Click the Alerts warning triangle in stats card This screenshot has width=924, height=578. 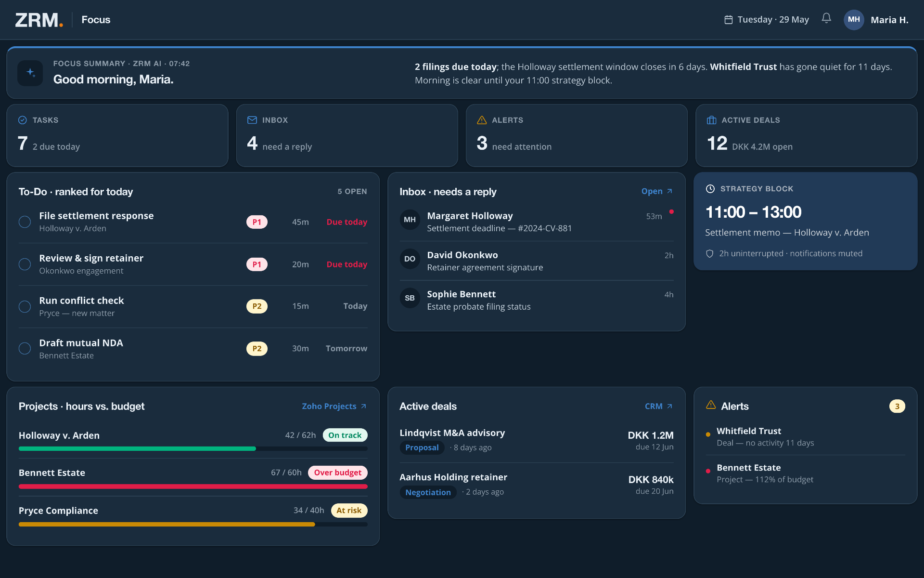point(482,120)
